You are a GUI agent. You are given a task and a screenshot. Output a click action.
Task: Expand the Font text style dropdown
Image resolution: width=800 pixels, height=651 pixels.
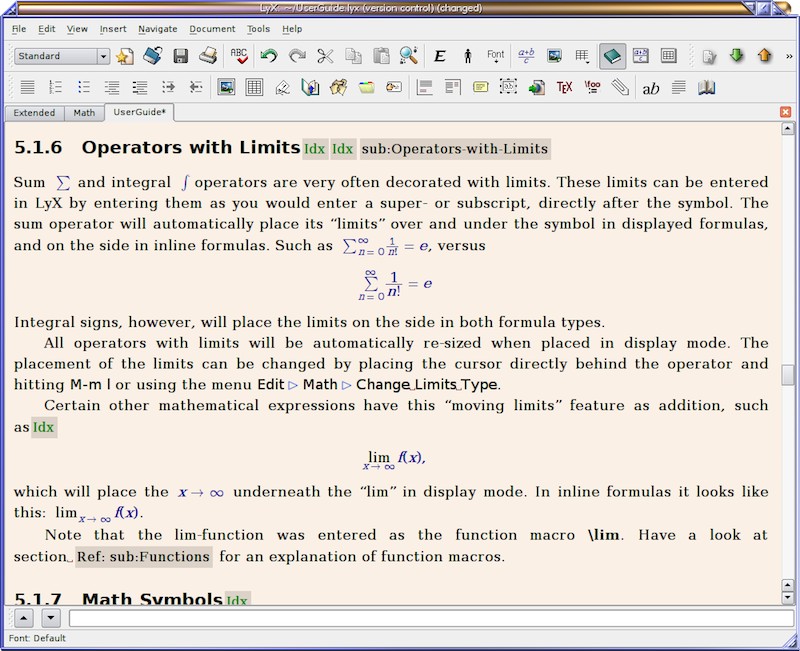coord(495,56)
